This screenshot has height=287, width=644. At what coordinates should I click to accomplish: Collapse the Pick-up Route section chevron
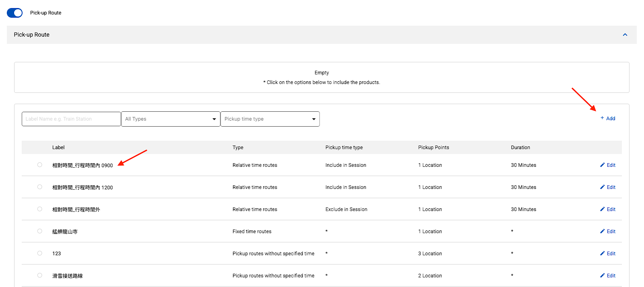(x=625, y=35)
